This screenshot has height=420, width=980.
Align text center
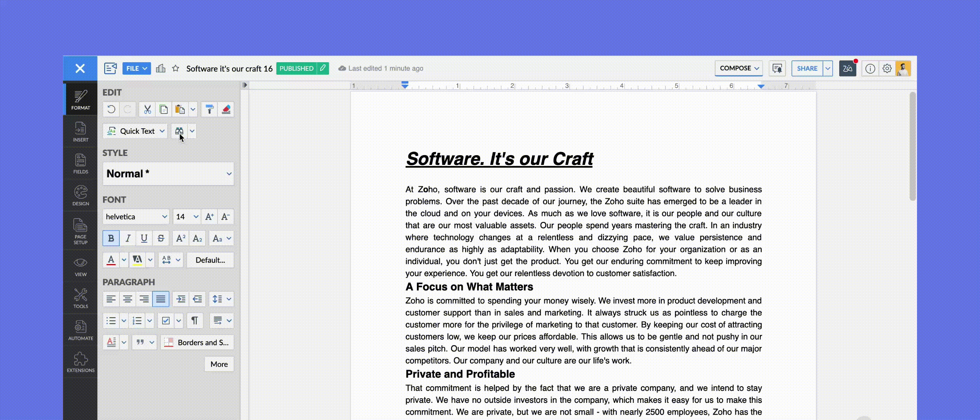click(128, 299)
